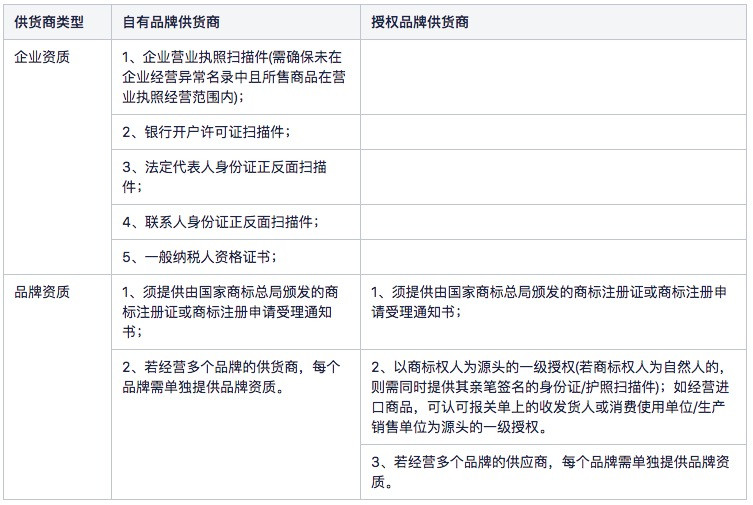Viewport: 753px width, 505px height.
Task: Click the 法定代表人身份证正反面扫描件 cell
Action: [236, 177]
